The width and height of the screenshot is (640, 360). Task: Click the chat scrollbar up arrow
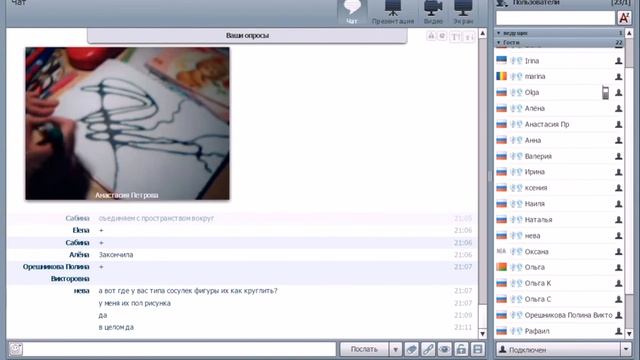[482, 33]
